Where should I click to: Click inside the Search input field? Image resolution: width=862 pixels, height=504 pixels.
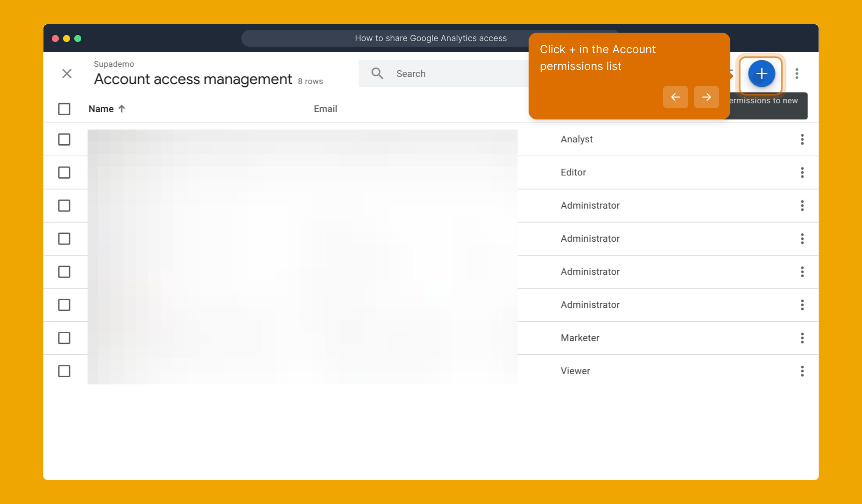coord(444,73)
